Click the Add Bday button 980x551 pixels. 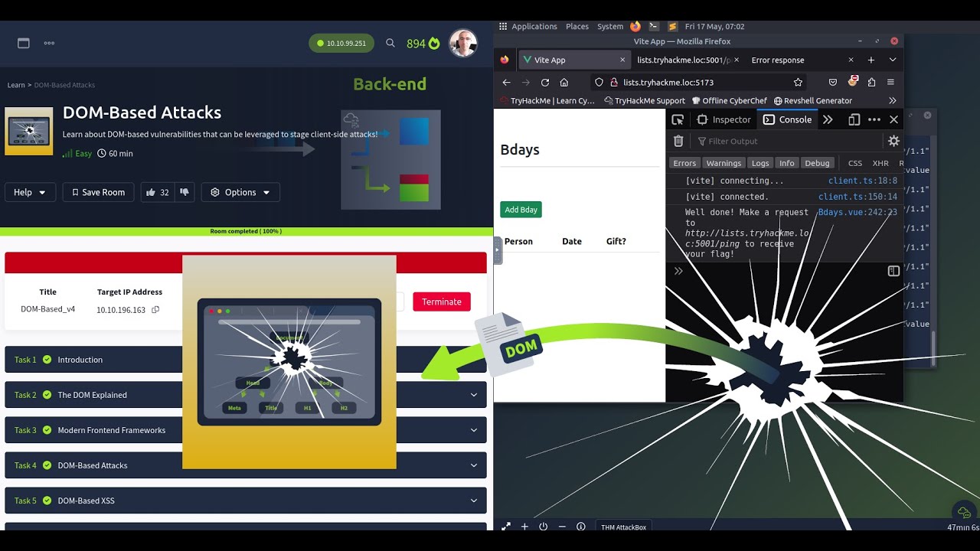521,210
